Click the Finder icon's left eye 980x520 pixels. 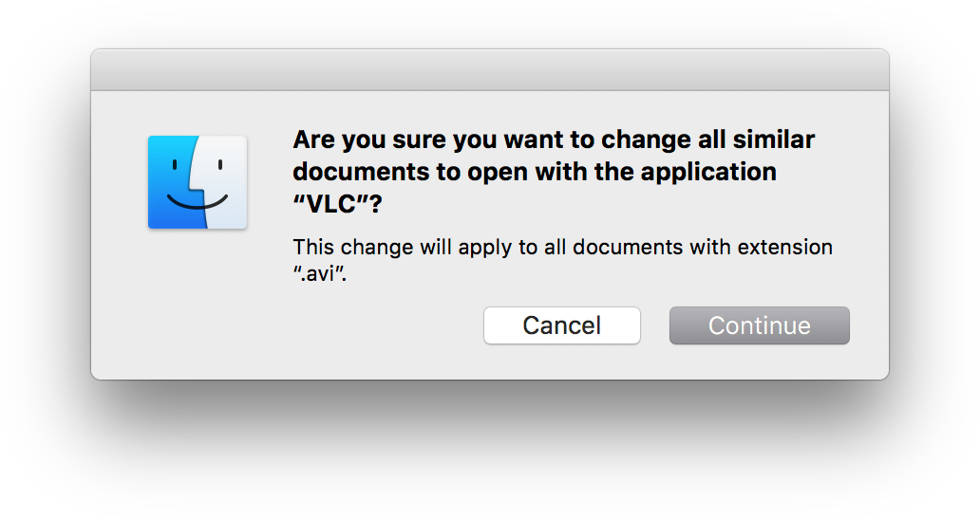pyautogui.click(x=175, y=165)
